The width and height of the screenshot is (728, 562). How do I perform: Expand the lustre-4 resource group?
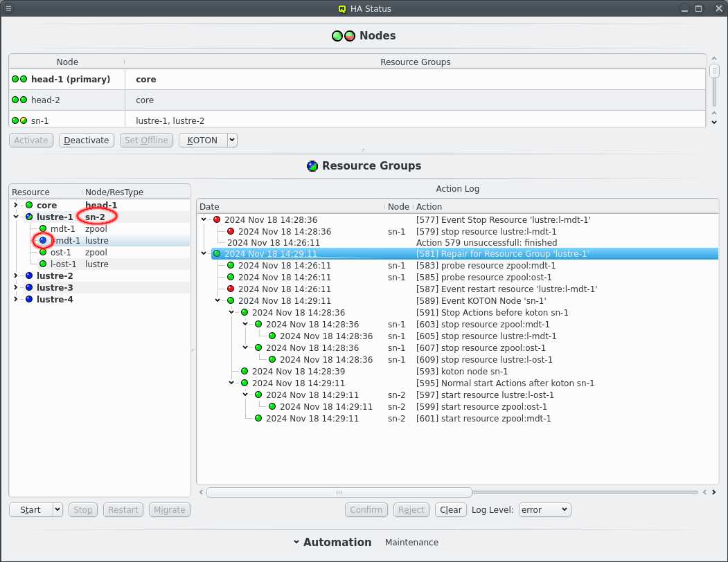point(16,299)
